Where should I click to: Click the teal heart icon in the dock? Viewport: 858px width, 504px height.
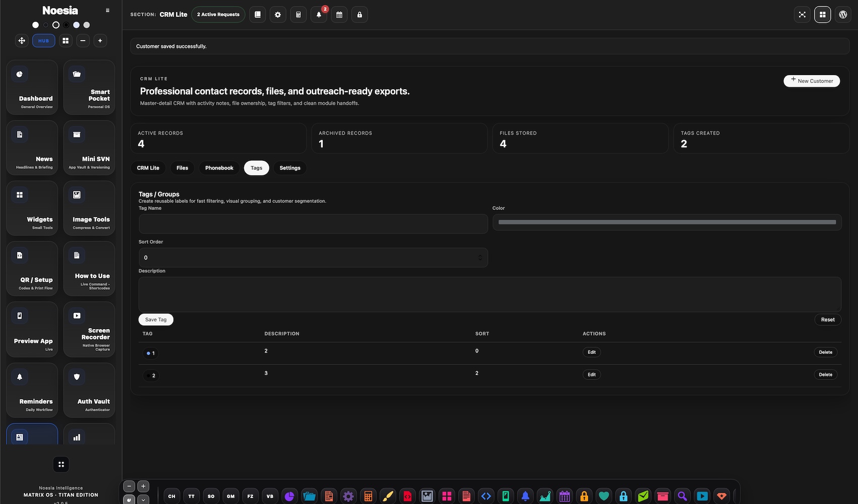[604, 496]
